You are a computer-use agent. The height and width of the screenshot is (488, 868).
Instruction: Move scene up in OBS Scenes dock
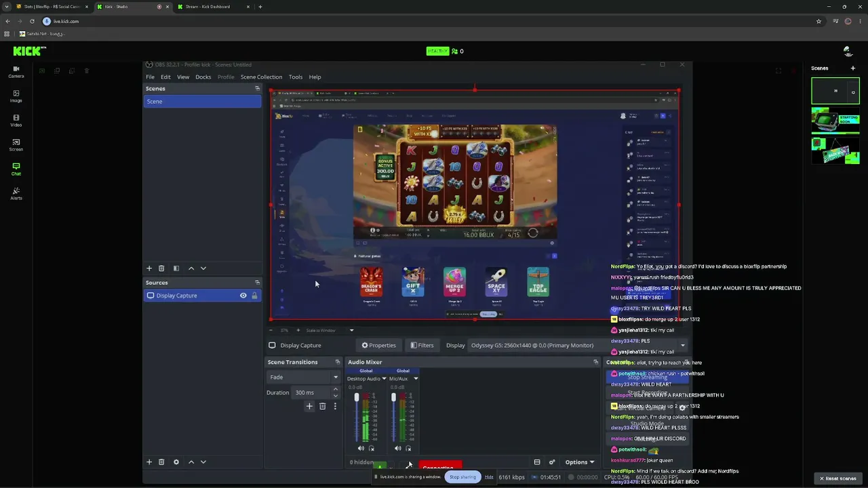tap(191, 268)
